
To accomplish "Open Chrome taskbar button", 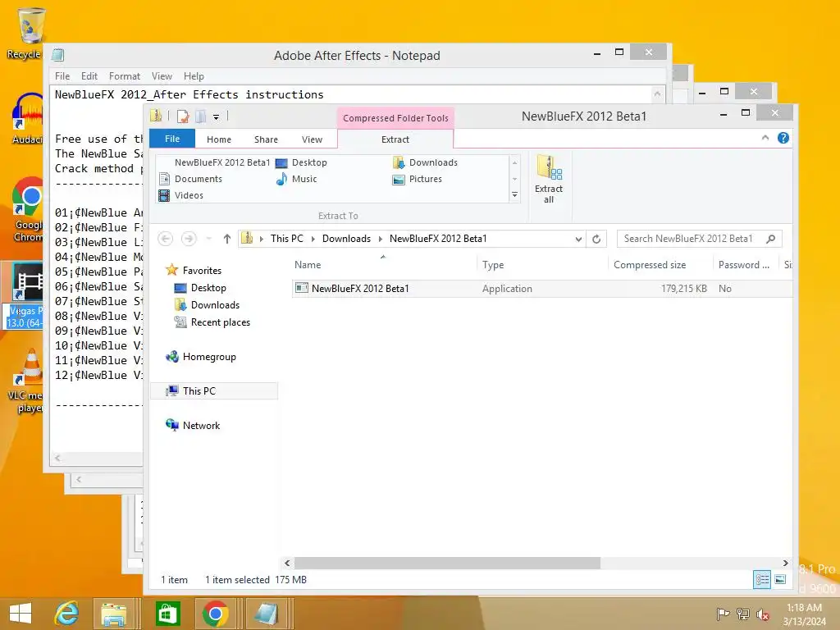I will (x=216, y=614).
